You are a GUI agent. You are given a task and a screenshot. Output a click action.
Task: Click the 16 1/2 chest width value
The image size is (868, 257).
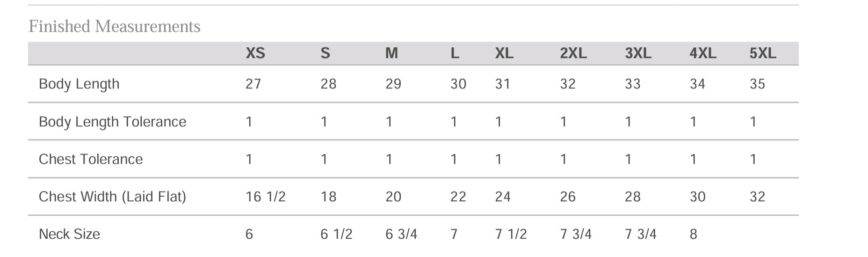click(266, 197)
